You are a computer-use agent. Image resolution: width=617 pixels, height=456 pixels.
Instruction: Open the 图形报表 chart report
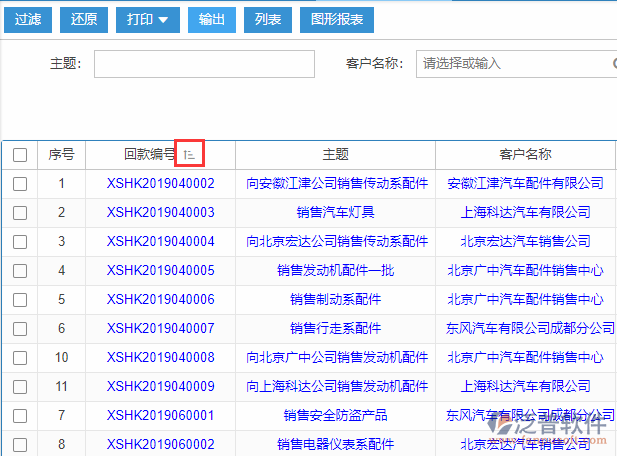click(336, 19)
